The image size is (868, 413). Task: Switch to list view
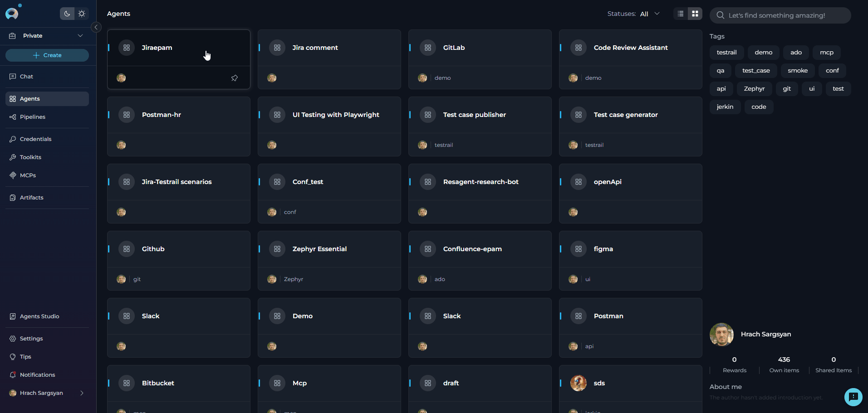pyautogui.click(x=681, y=14)
